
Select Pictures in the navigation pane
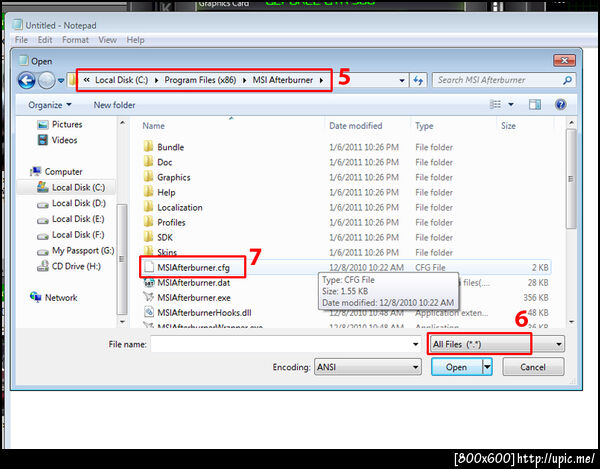pos(60,124)
